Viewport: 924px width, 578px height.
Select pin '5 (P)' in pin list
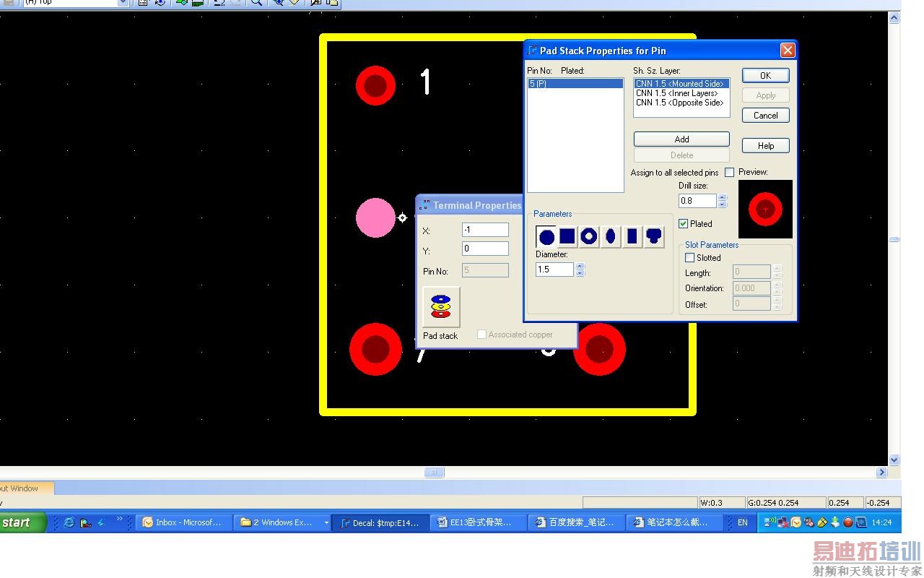pos(575,84)
